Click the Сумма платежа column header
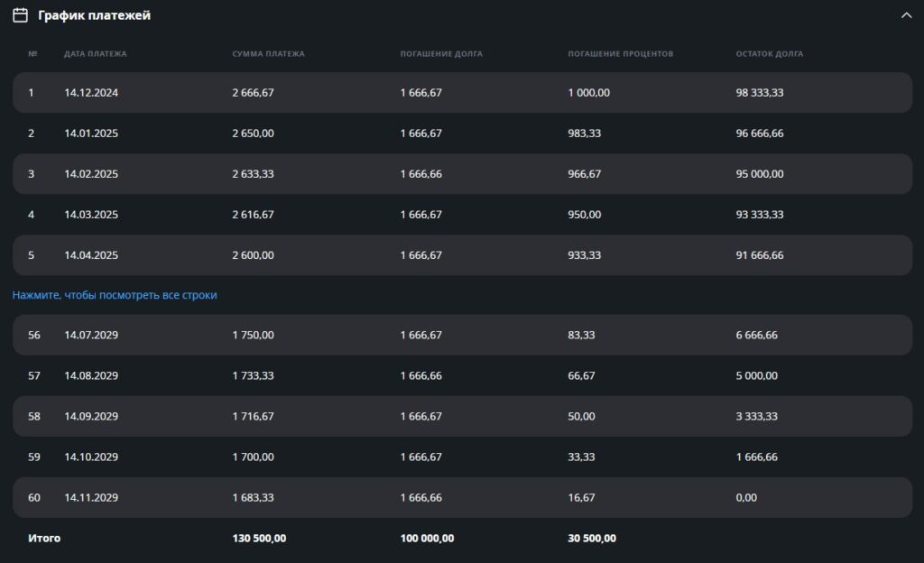Image resolution: width=924 pixels, height=563 pixels. click(x=268, y=54)
